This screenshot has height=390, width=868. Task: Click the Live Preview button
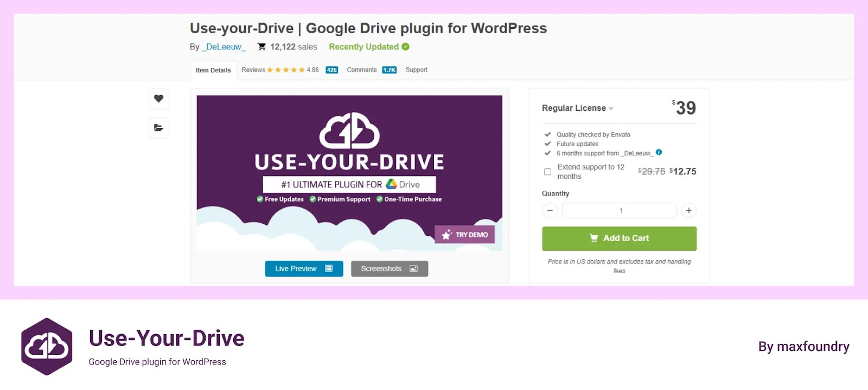click(x=304, y=268)
